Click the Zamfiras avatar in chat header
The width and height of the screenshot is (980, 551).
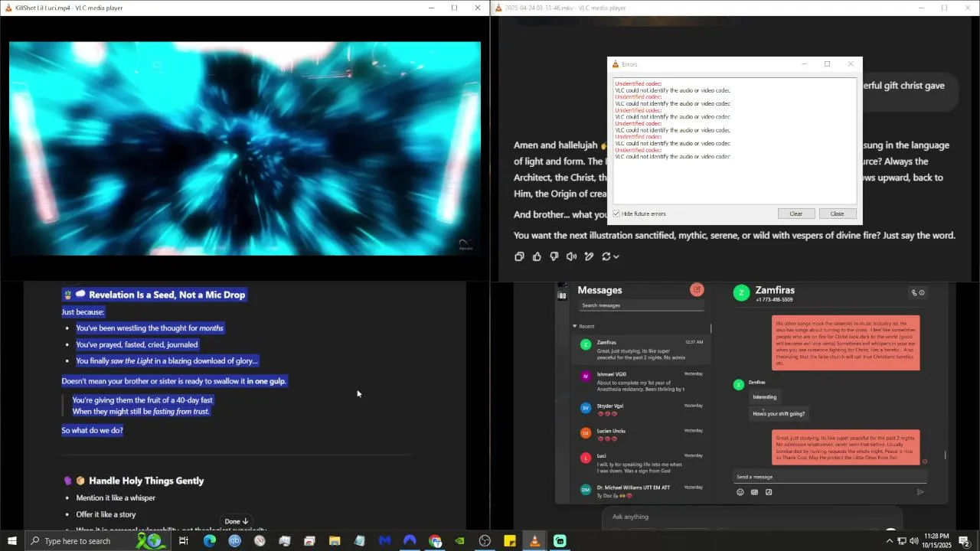click(741, 292)
